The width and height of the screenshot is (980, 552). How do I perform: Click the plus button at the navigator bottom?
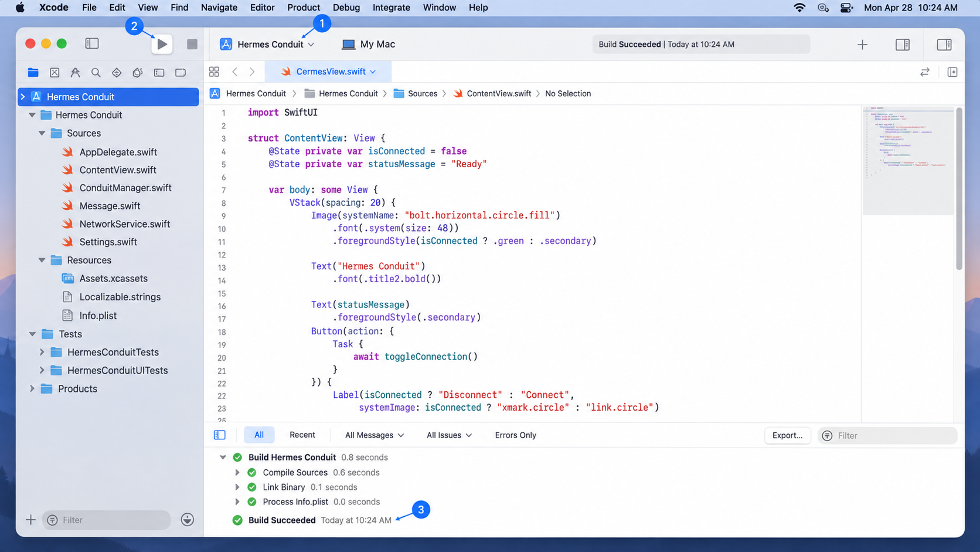[30, 520]
